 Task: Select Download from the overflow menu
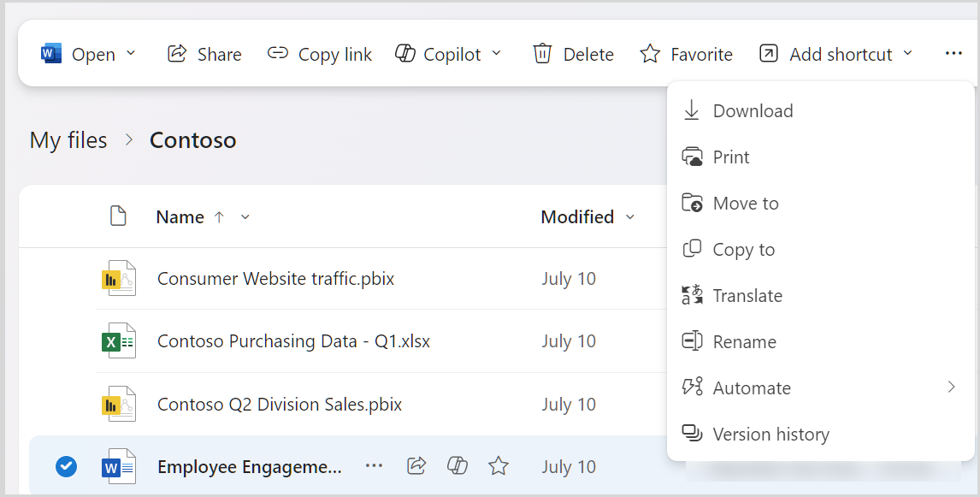coord(753,111)
